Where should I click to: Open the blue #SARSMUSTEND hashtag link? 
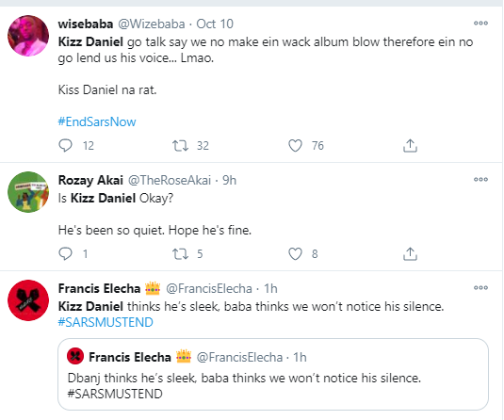(x=106, y=322)
